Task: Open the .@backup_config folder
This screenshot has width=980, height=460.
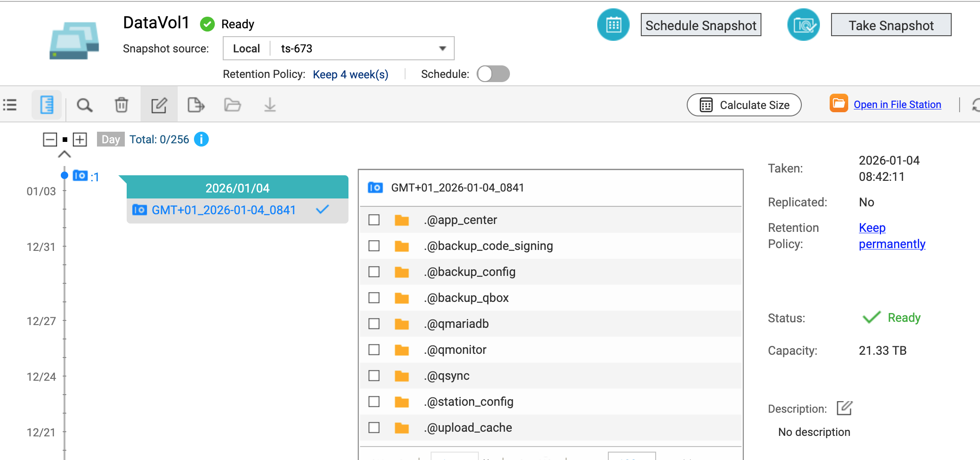Action: [x=470, y=272]
